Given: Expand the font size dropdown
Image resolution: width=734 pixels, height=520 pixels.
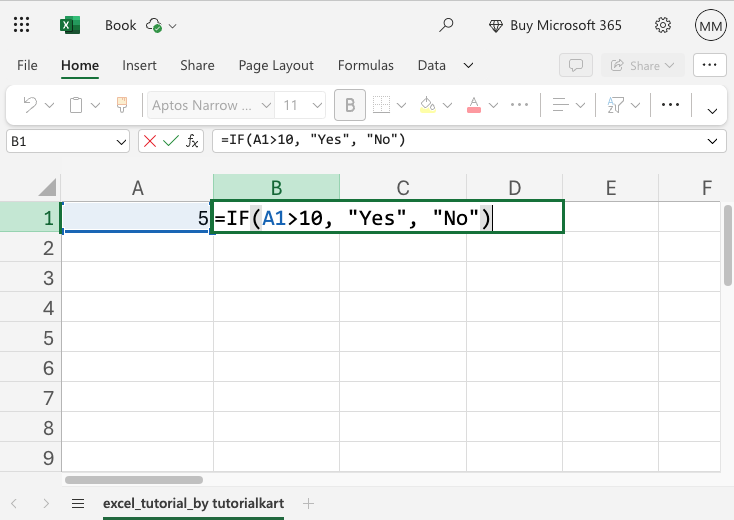Looking at the screenshot, I should coord(316,105).
